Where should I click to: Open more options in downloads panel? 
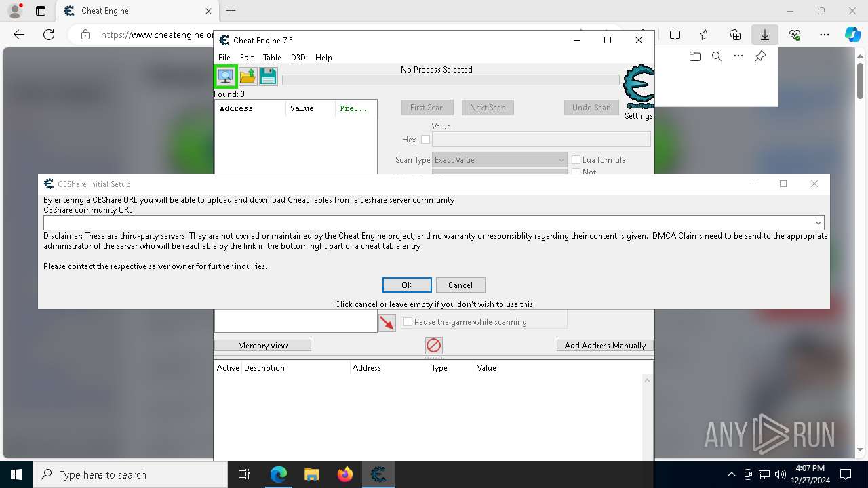click(738, 56)
